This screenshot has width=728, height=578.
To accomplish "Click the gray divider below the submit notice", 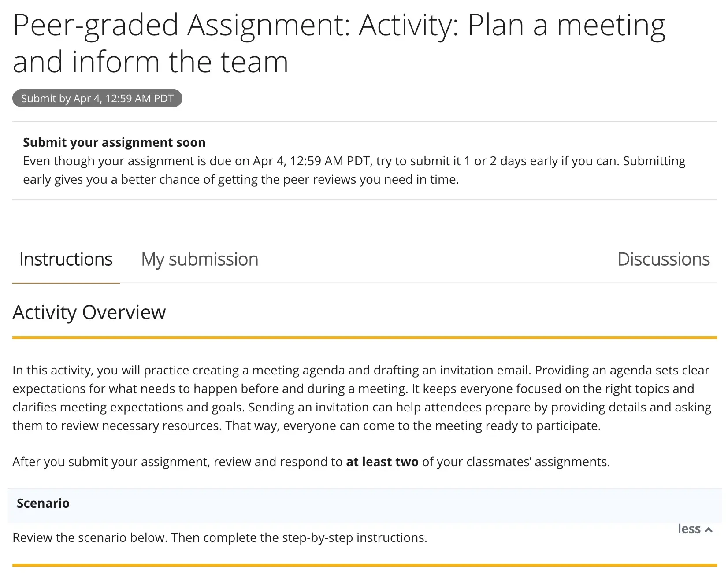I will click(x=365, y=199).
